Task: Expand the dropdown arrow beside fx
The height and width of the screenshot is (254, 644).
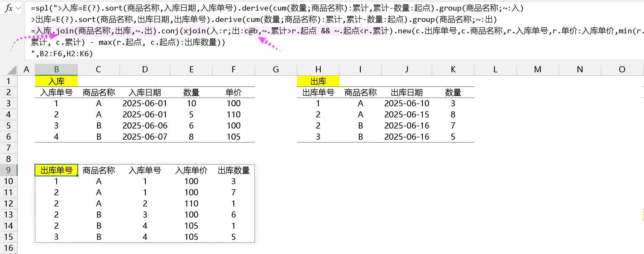Action: pyautogui.click(x=18, y=8)
